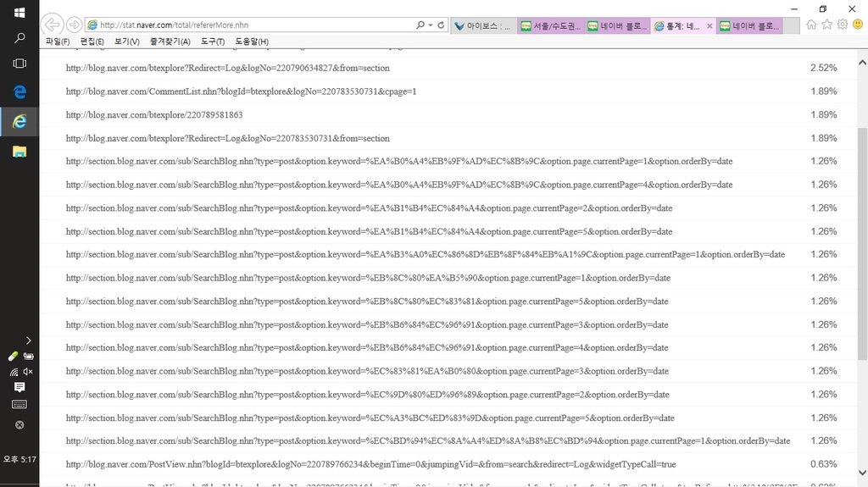This screenshot has width=868, height=487.
Task: Switch to the first 네이버 블로그 tab
Action: (617, 25)
